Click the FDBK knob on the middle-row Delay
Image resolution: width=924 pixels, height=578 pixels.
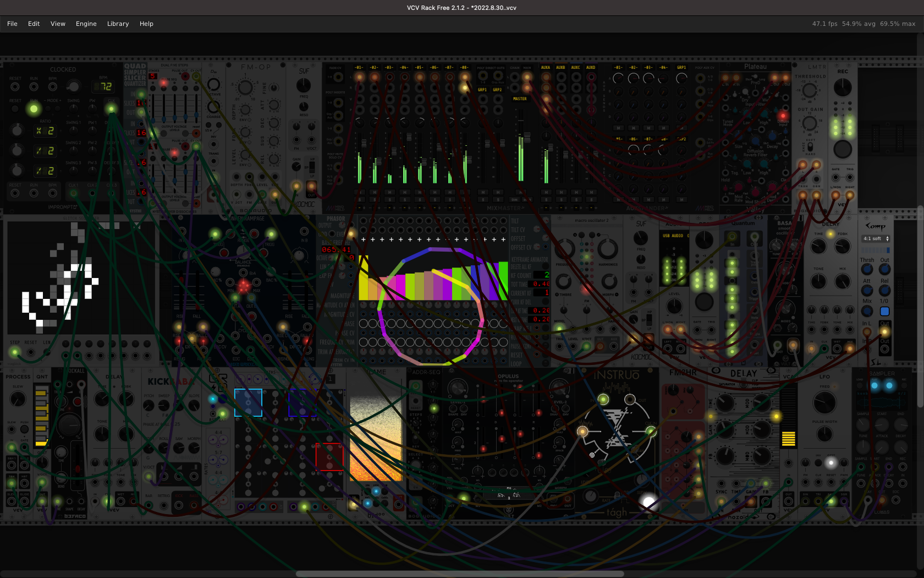coord(843,246)
